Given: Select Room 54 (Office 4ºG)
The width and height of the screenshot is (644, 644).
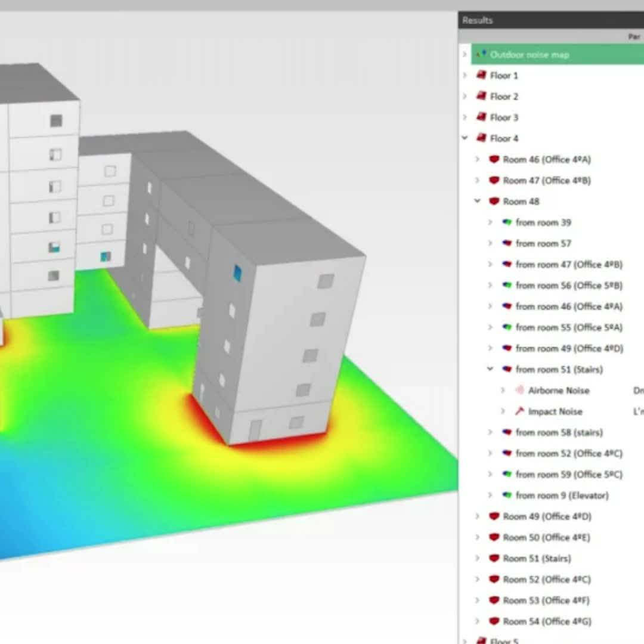Looking at the screenshot, I should [x=547, y=621].
